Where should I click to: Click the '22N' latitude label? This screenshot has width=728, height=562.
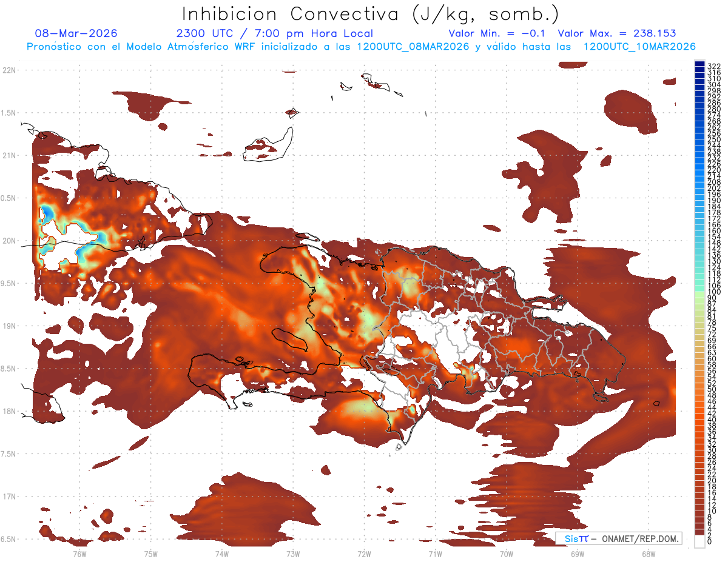9,70
